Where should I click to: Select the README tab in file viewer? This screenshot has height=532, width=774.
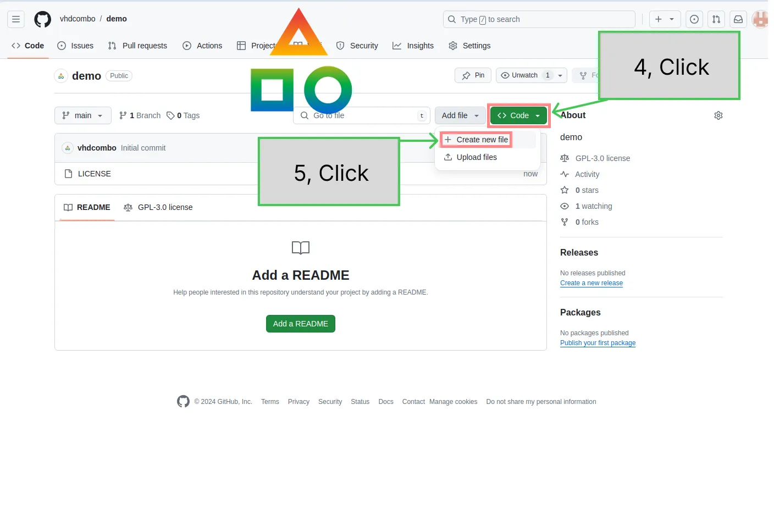pyautogui.click(x=87, y=207)
